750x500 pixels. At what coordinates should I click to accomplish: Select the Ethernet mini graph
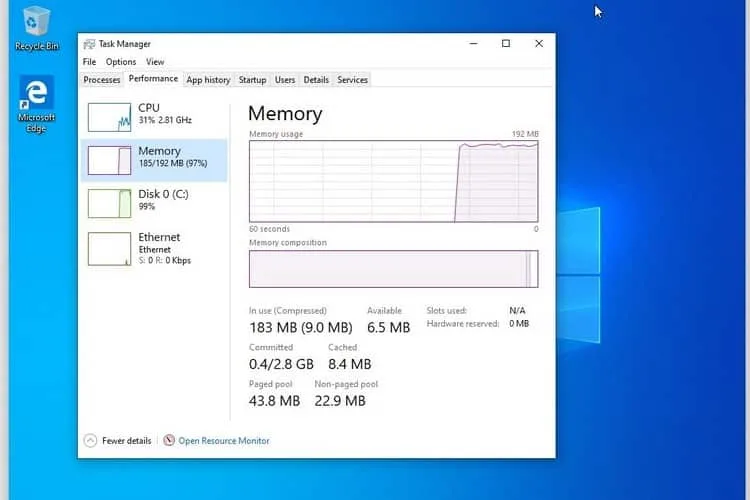109,248
